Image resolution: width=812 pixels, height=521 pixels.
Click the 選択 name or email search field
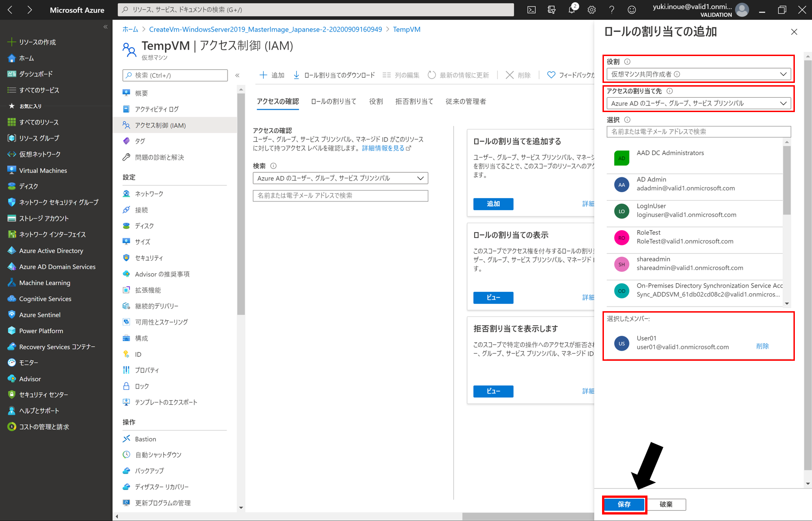pyautogui.click(x=698, y=132)
